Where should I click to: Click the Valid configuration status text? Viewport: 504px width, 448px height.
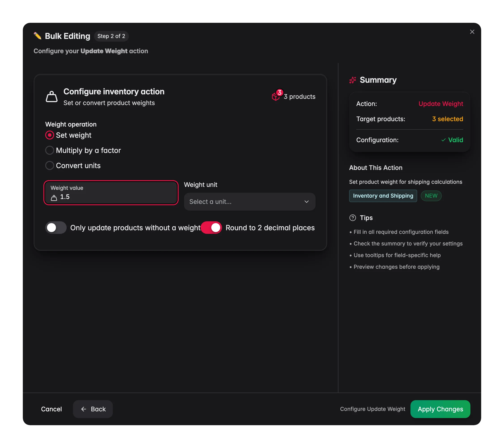pos(455,140)
